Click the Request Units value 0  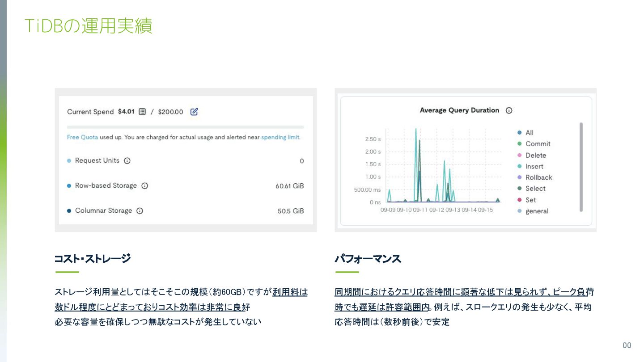(302, 161)
